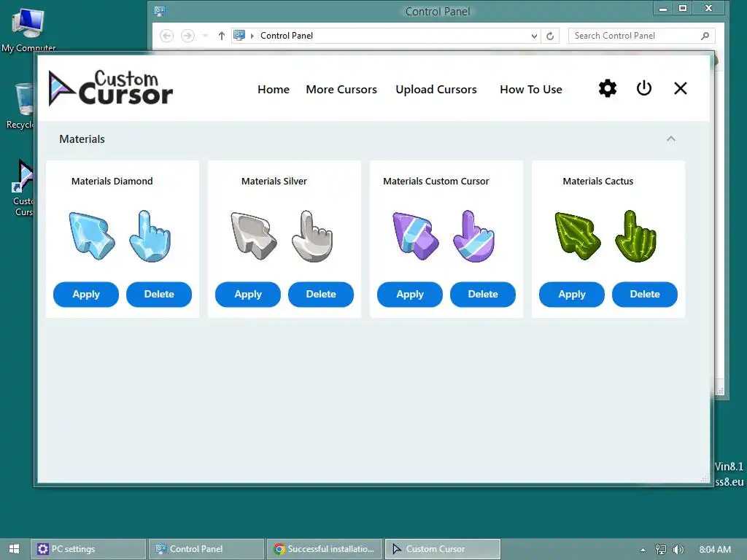The height and width of the screenshot is (560, 747).
Task: Go to the Home menu item
Action: pos(274,90)
